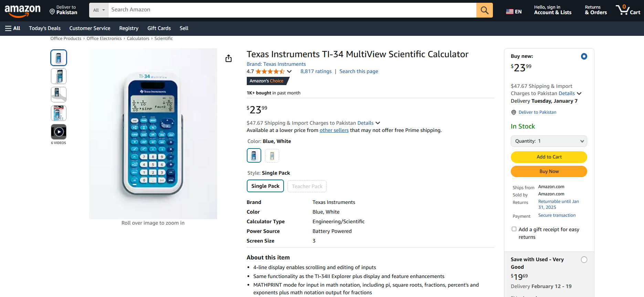644x297 pixels.
Task: Open the shopping cart
Action: tap(628, 10)
